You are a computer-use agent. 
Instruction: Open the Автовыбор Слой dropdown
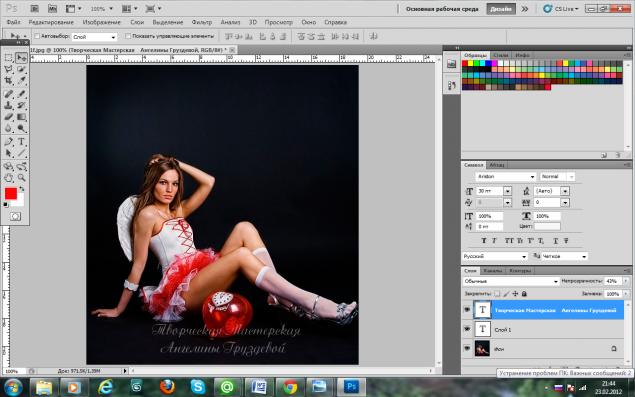(x=94, y=37)
